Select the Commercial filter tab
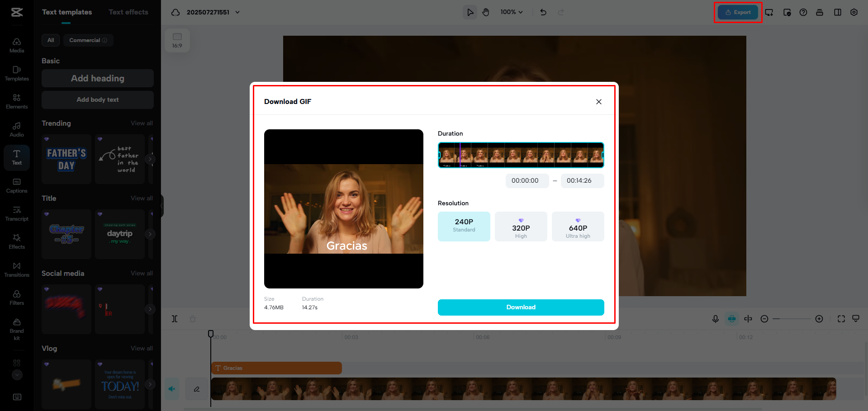The image size is (868, 411). [x=88, y=40]
